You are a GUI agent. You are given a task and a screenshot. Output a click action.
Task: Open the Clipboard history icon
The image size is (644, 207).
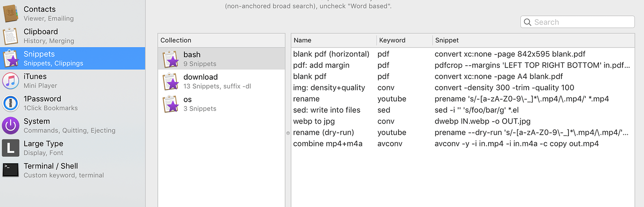pos(11,36)
